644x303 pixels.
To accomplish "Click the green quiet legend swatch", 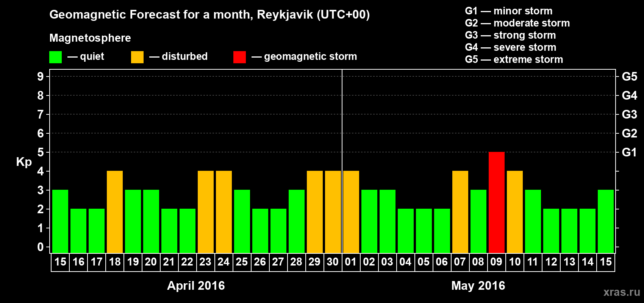I will coord(55,57).
